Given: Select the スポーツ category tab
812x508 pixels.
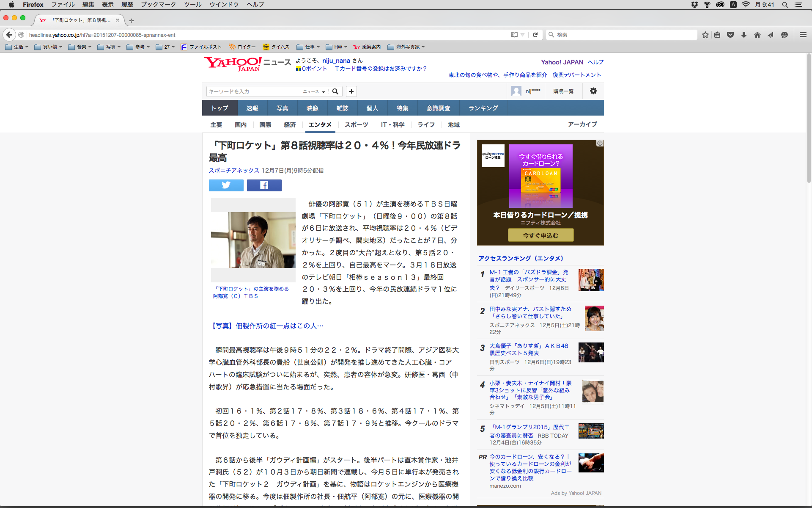Looking at the screenshot, I should [x=356, y=124].
